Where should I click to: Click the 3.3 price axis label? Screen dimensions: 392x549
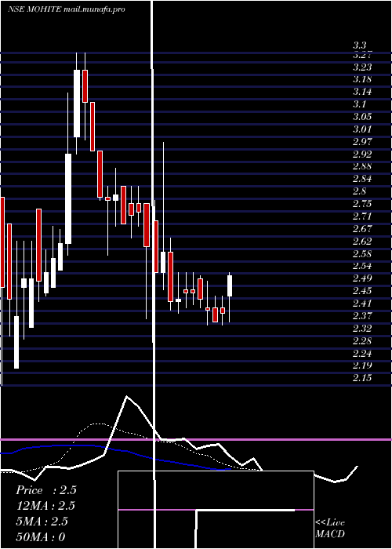click(359, 45)
